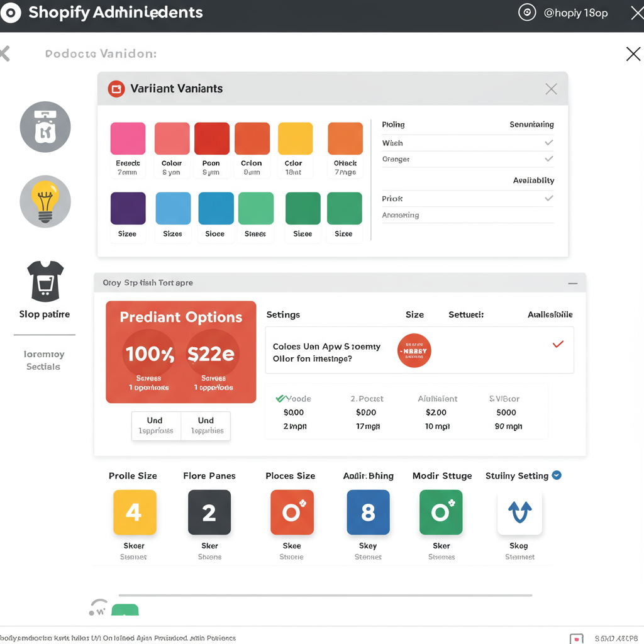Click the red-orange Ploces Size tile
This screenshot has height=644, width=644.
pos(291,513)
